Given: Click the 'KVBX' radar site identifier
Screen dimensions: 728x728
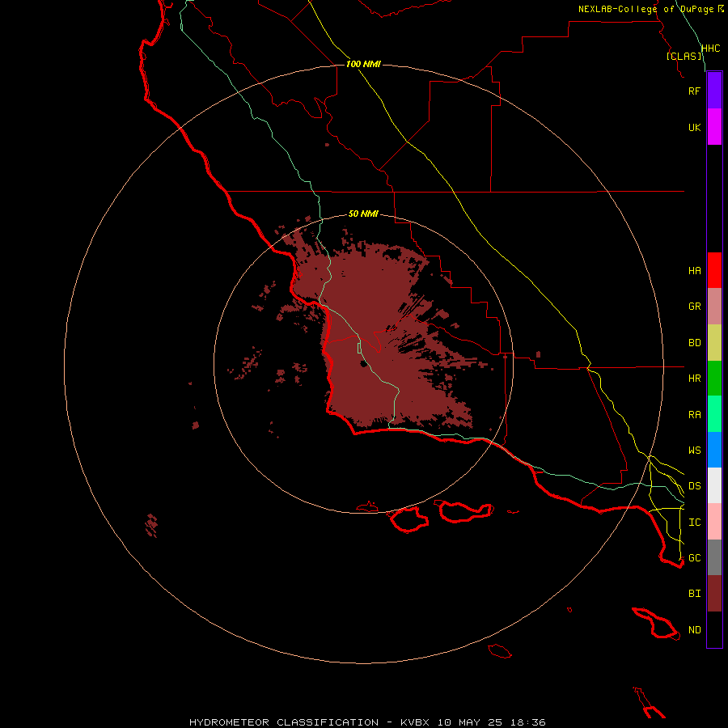Looking at the screenshot, I should [x=415, y=722].
